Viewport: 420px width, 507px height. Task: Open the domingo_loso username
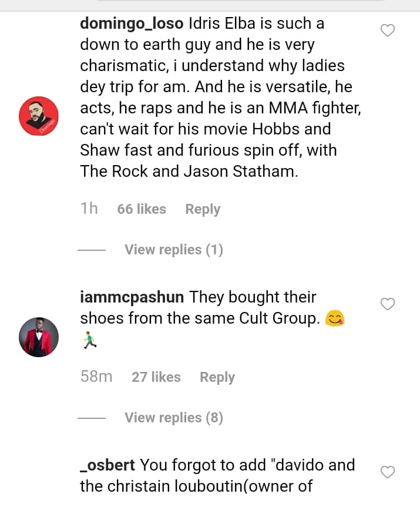(132, 23)
